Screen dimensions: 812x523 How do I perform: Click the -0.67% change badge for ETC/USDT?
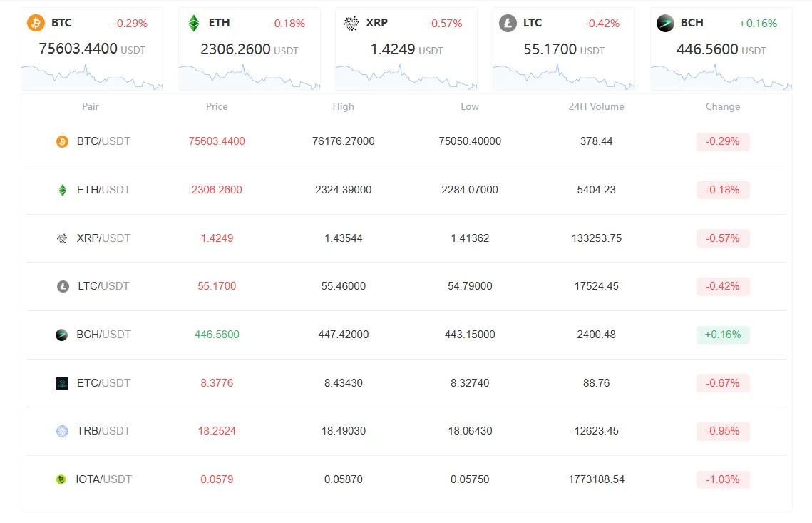723,383
